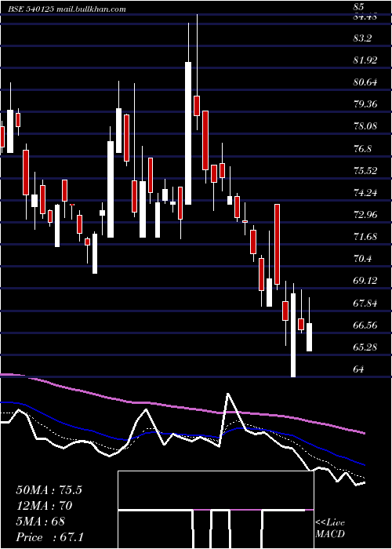Select the 83.2 price level label
Image resolution: width=392 pixels, height=549 pixels.
tap(364, 38)
